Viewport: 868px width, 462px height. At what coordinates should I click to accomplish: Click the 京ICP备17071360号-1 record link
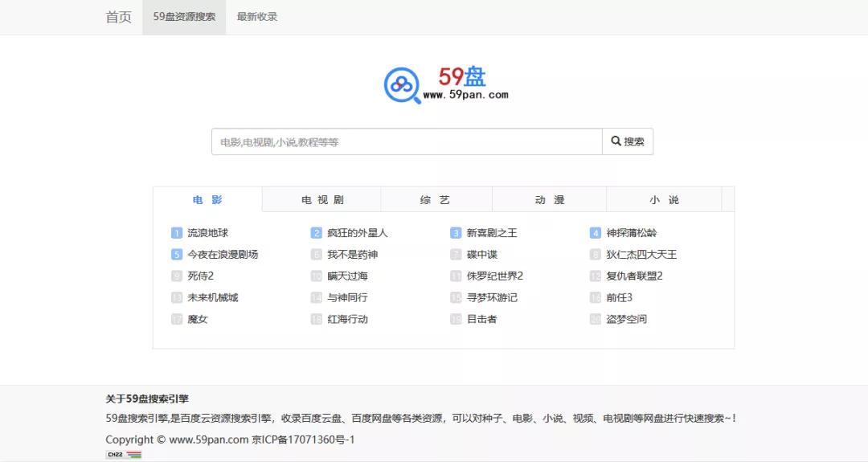point(303,440)
